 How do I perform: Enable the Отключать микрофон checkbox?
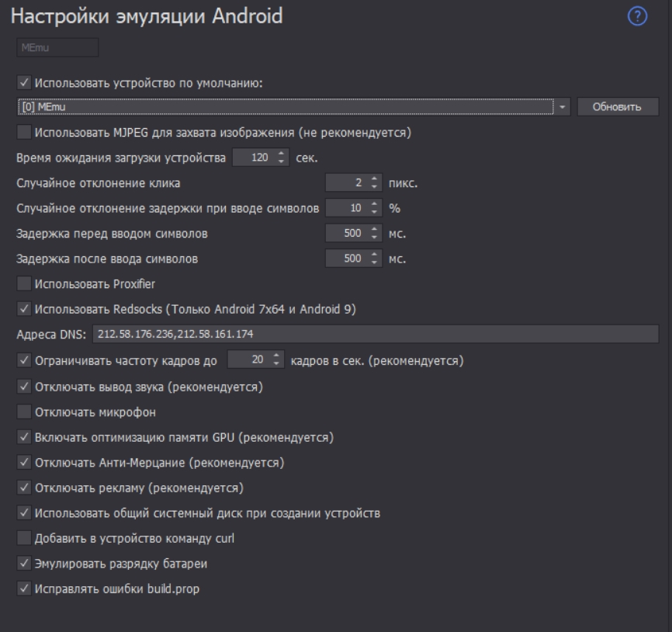[x=24, y=411]
